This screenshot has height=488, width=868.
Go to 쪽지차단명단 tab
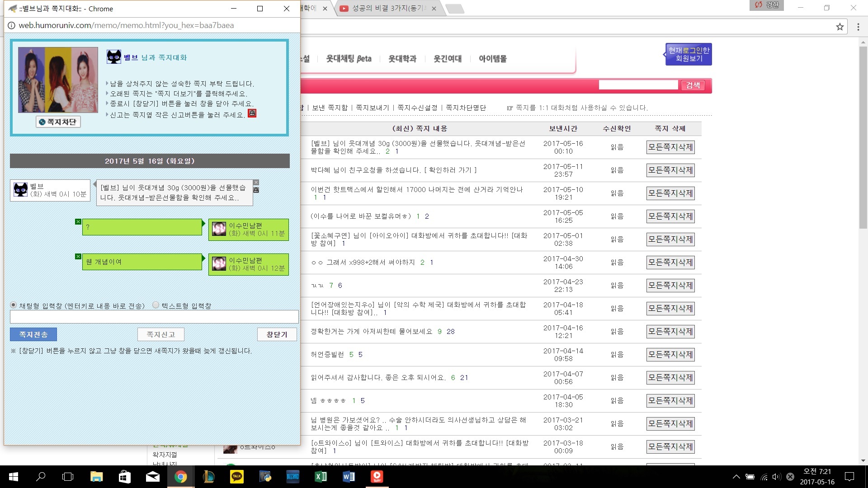466,108
